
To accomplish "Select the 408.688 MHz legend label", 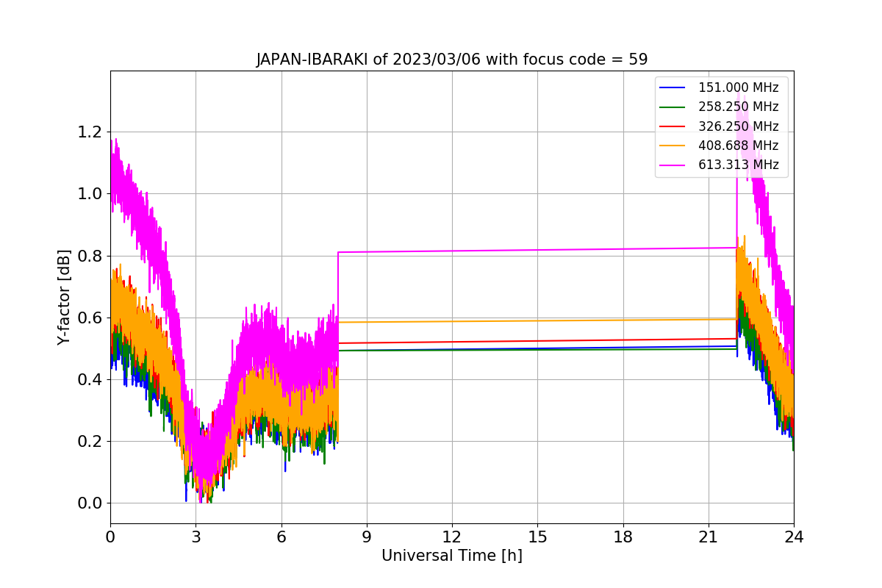I will 738,146.
